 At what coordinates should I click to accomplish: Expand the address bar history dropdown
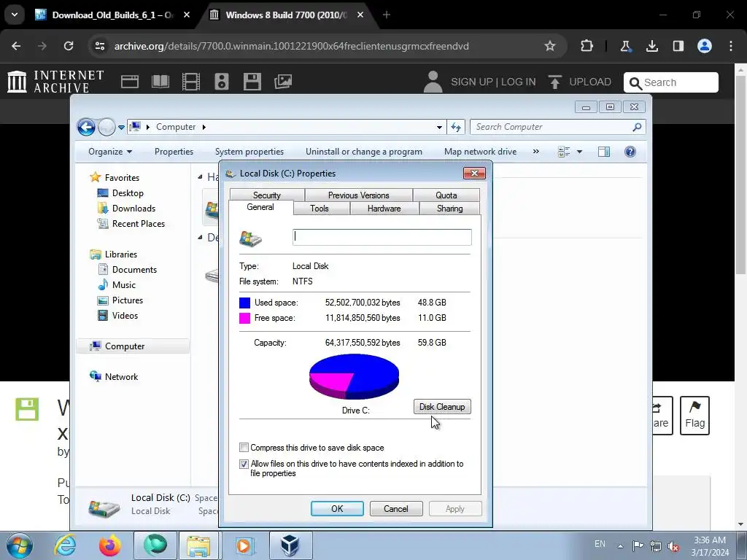coord(439,127)
